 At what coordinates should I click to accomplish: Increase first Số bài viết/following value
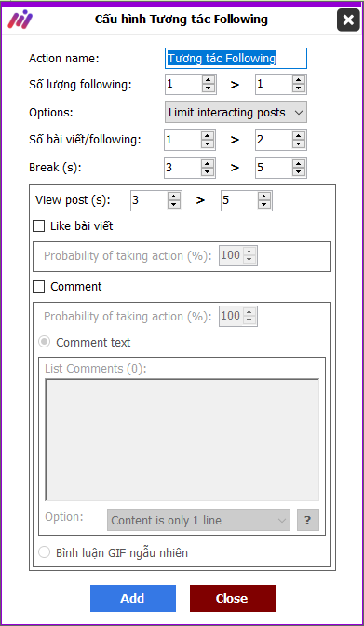click(x=208, y=136)
